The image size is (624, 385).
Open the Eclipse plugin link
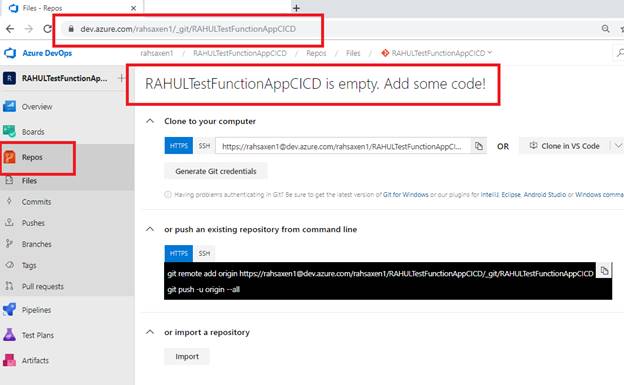point(511,195)
